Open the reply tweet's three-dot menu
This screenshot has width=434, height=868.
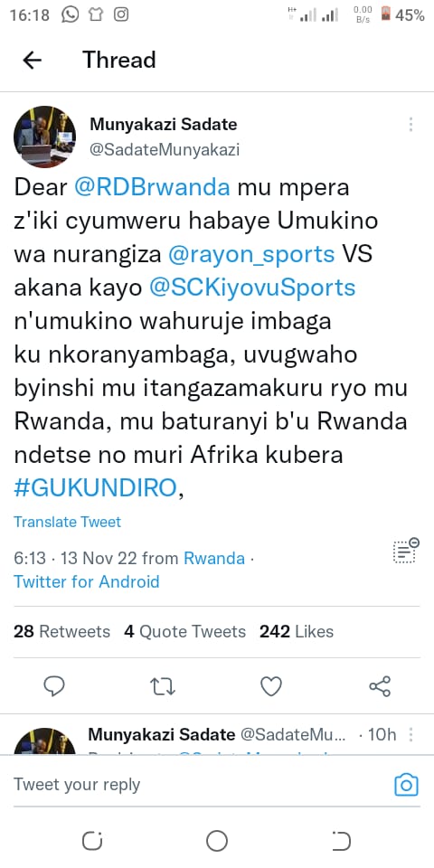(x=410, y=734)
